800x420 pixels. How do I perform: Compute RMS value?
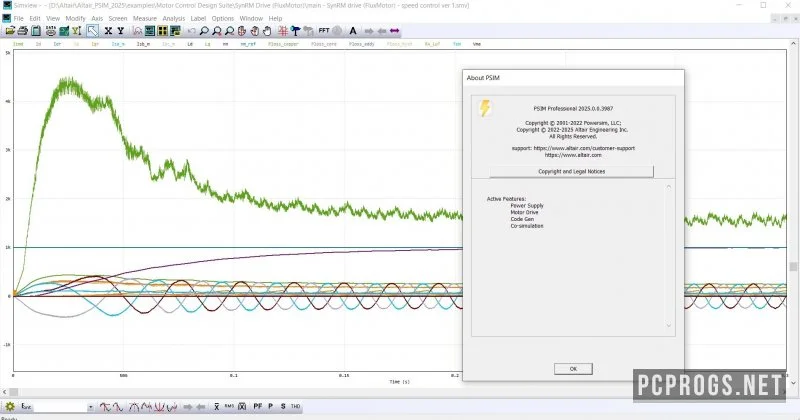tap(229, 406)
